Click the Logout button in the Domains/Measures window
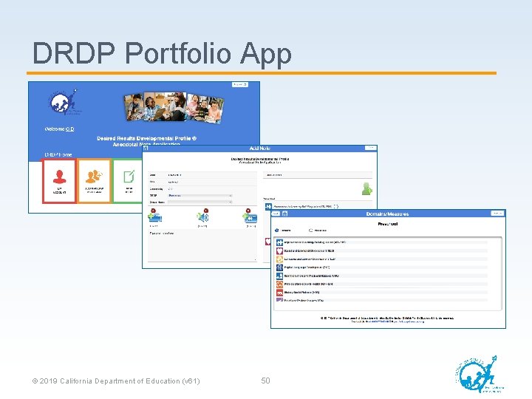 click(497, 214)
